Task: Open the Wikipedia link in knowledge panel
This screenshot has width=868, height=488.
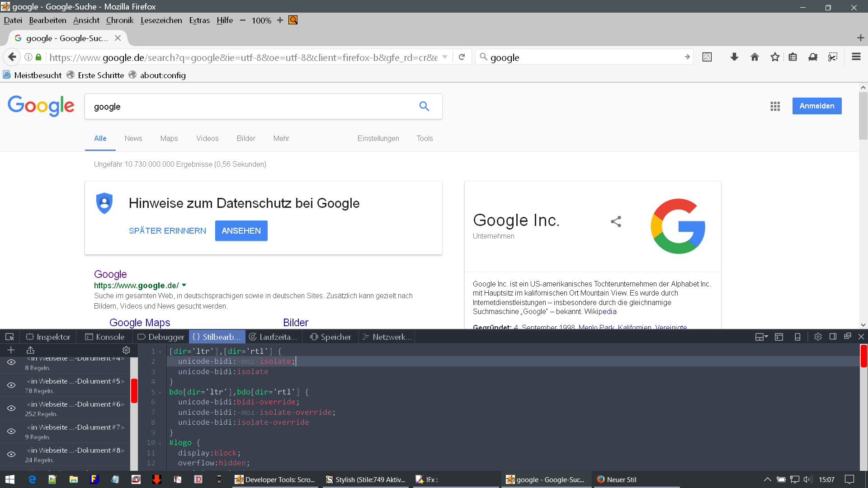Action: [600, 312]
